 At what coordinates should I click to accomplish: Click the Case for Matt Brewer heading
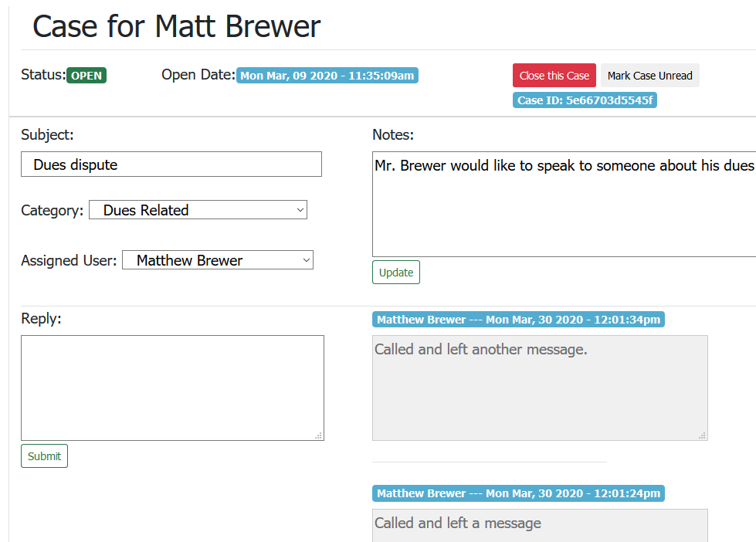(176, 27)
